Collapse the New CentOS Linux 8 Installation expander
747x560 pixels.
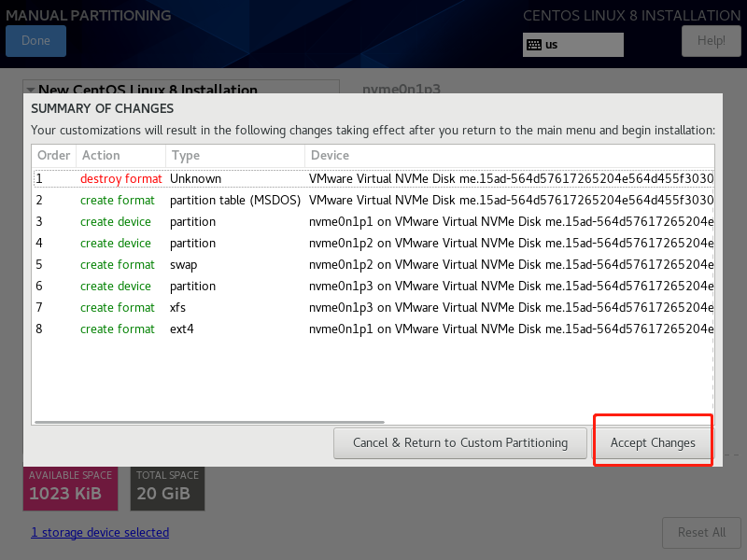point(31,89)
